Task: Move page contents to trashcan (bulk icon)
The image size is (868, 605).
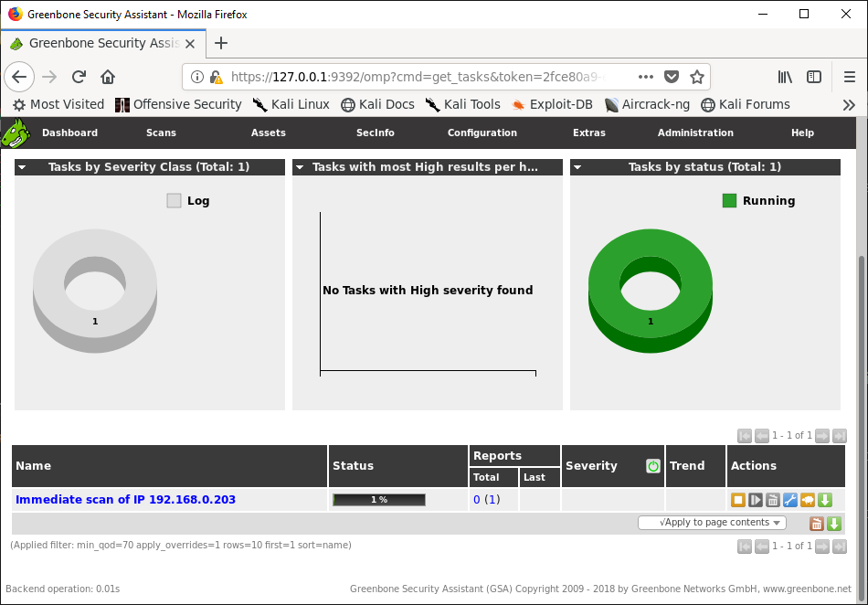Action: tap(817, 523)
